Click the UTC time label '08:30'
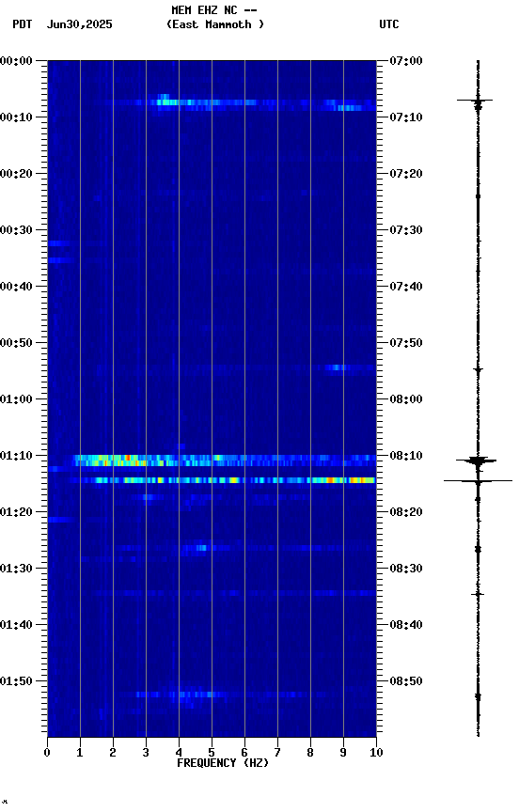Viewport: 519px width, 812px height. (405, 570)
